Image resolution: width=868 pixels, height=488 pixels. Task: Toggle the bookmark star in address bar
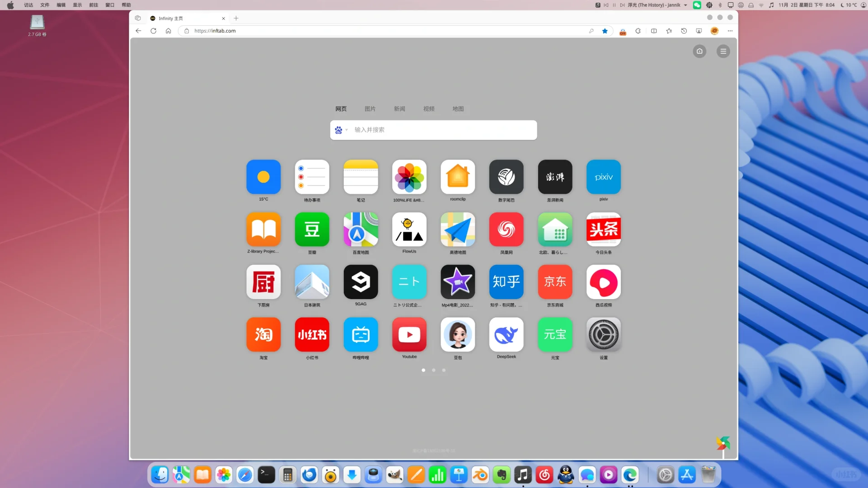coord(605,31)
